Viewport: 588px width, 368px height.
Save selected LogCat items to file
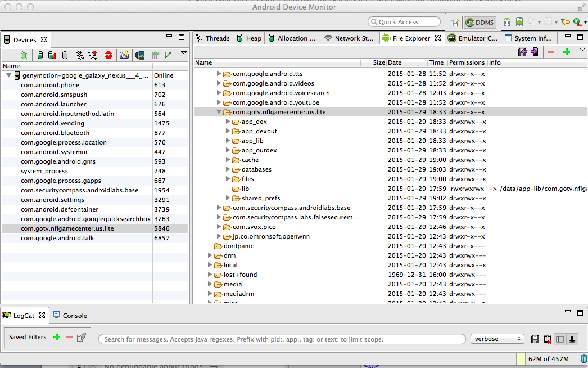[535, 339]
